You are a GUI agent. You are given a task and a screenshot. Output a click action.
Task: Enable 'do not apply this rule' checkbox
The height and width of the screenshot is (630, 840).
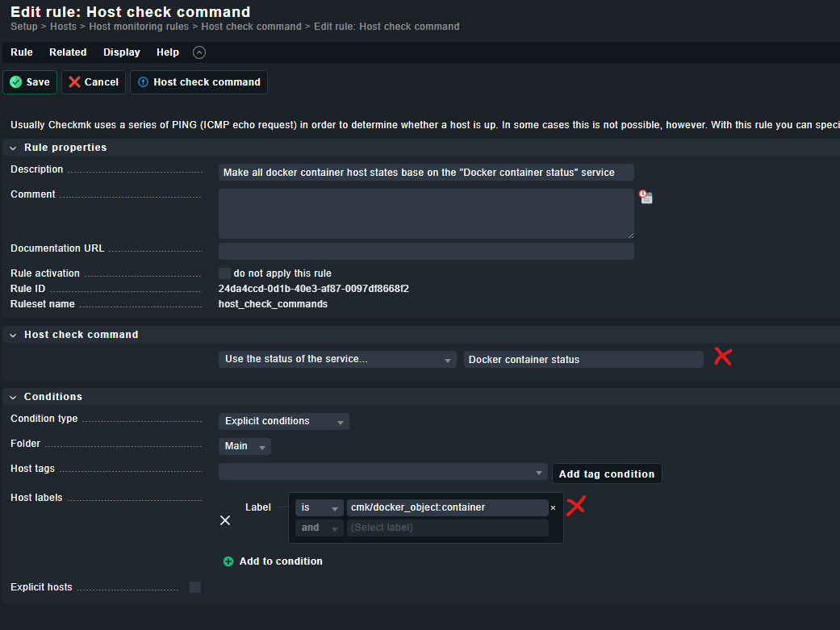224,273
